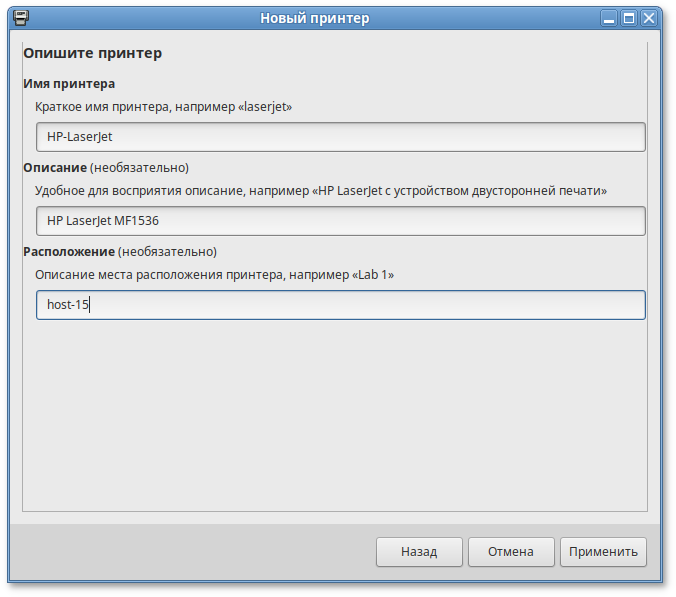Image resolution: width=676 pixels, height=597 pixels.
Task: Maximize the Новый принтер window
Action: coord(629,18)
